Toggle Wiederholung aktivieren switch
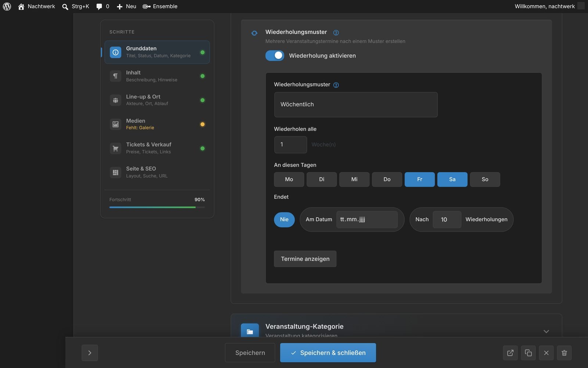The width and height of the screenshot is (588, 368). point(275,56)
